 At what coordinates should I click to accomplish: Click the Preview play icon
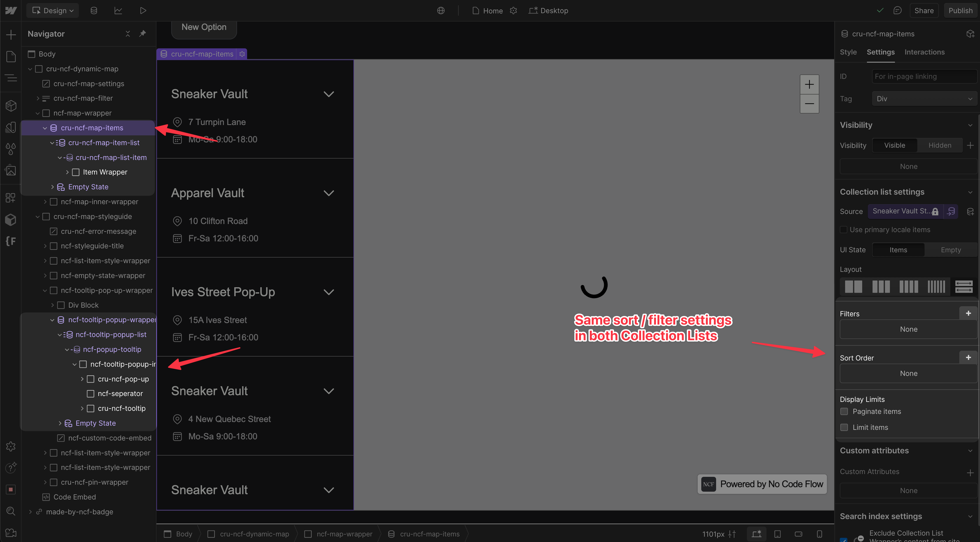tap(143, 11)
